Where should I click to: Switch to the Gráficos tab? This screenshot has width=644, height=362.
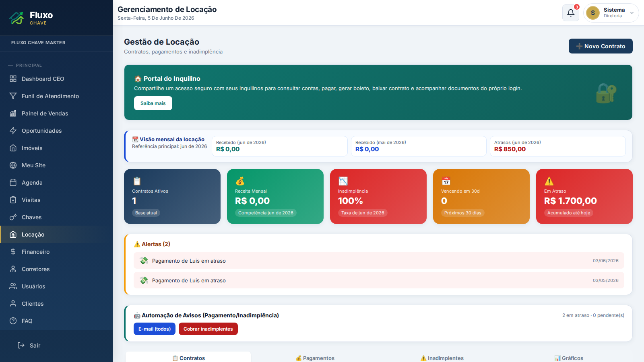click(x=569, y=358)
